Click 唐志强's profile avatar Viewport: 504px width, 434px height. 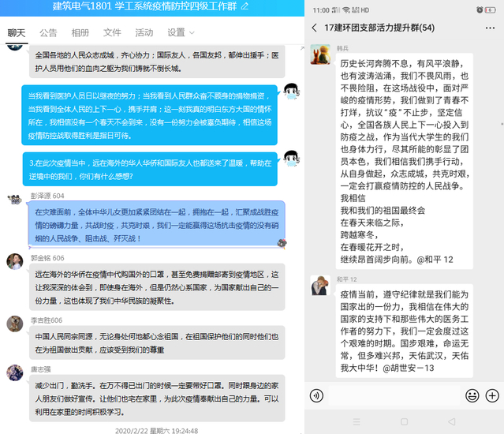tap(14, 372)
